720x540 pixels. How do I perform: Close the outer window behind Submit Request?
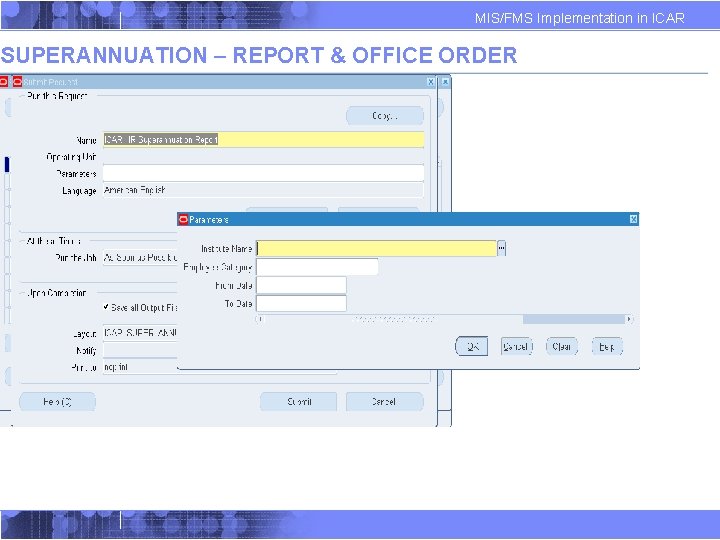point(445,82)
